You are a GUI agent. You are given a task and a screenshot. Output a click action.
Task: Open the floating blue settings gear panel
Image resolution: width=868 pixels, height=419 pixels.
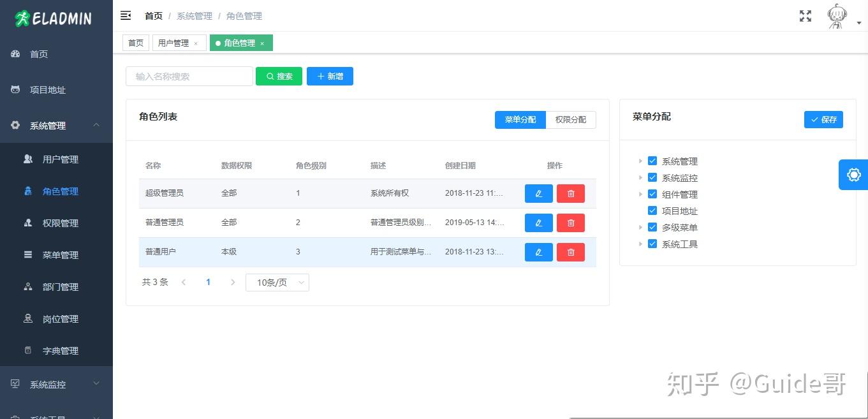pyautogui.click(x=853, y=174)
